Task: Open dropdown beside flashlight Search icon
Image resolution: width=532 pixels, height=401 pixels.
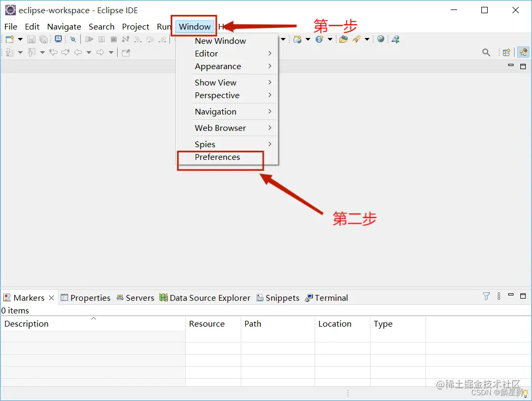Action: pyautogui.click(x=367, y=40)
